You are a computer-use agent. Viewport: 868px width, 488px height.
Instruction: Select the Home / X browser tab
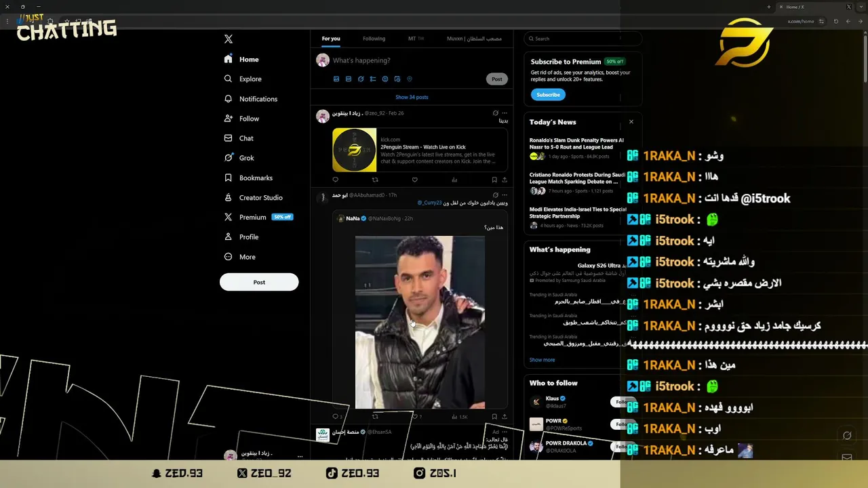coord(814,7)
